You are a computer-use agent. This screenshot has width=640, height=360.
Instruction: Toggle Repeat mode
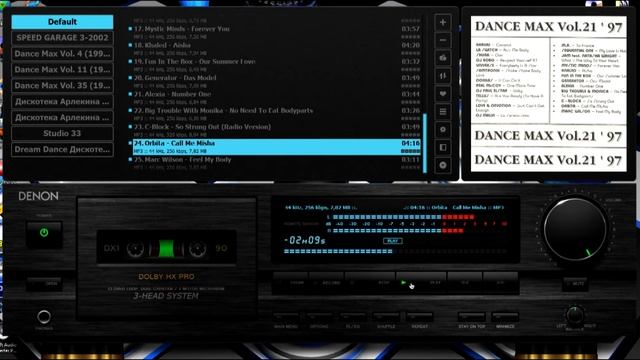420,318
